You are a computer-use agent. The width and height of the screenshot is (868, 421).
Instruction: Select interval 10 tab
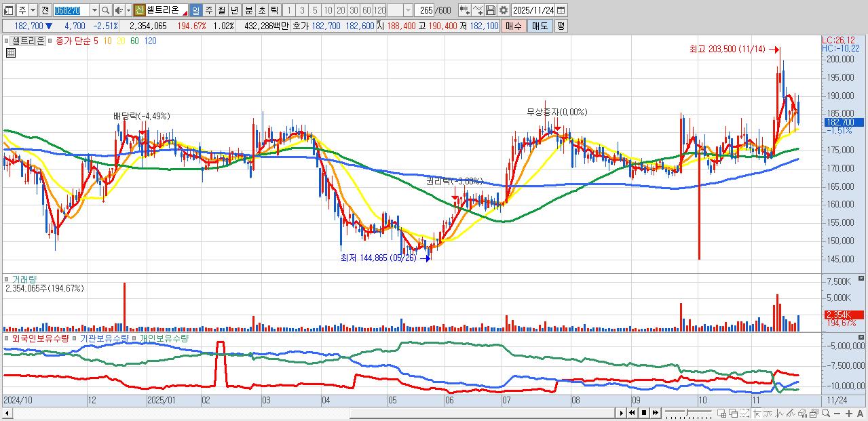pos(327,10)
